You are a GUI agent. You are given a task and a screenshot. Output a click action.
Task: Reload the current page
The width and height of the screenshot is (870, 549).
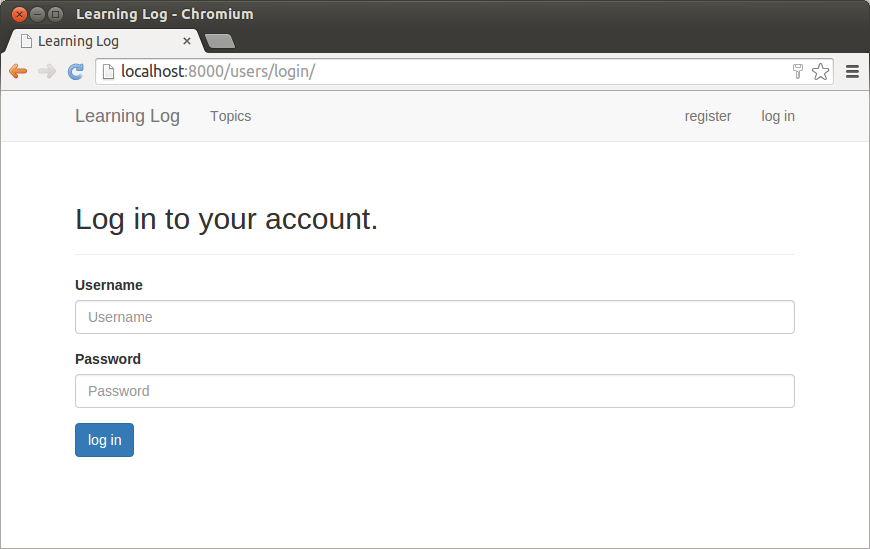(x=75, y=71)
